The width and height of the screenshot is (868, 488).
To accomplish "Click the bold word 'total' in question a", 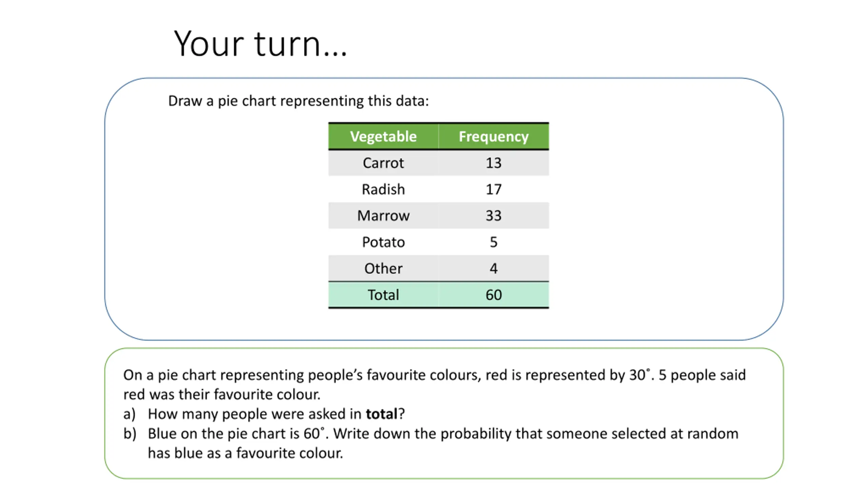I will click(x=381, y=414).
